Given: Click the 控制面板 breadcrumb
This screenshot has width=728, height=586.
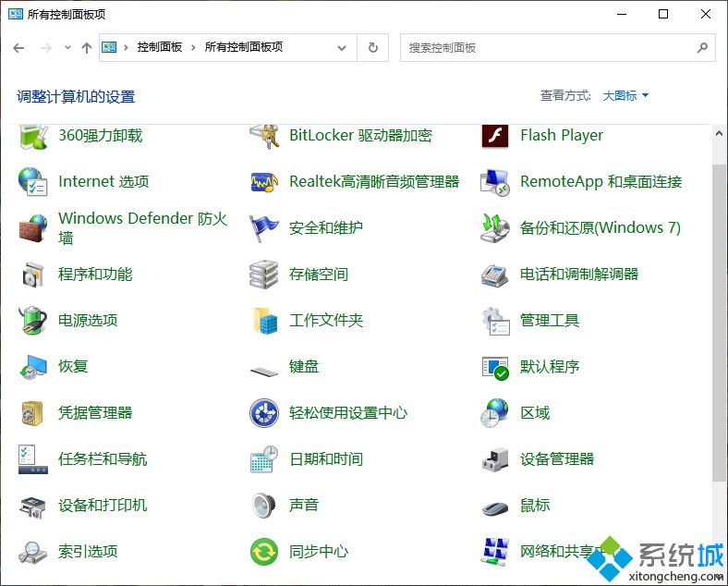Looking at the screenshot, I should [159, 47].
